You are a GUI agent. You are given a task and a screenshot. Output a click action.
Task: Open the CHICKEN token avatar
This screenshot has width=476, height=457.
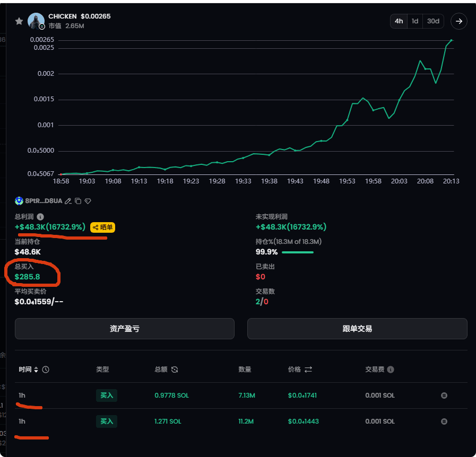(36, 21)
